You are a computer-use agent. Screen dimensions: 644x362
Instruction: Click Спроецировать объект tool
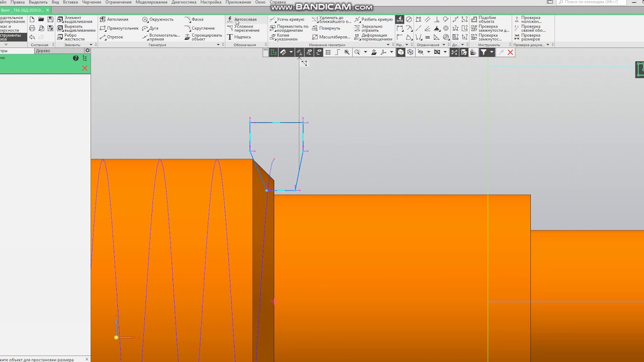[203, 37]
